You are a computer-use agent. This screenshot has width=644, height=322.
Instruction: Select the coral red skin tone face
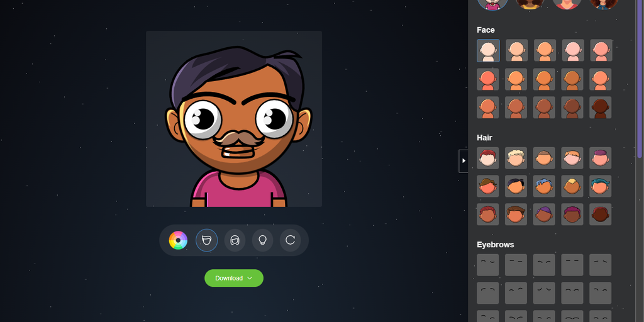[488, 79]
